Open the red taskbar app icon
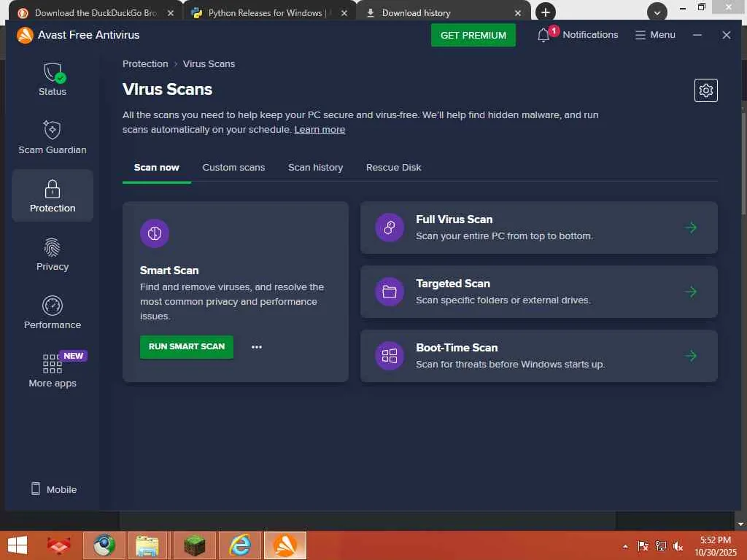Screen dimensions: 747x560 pyautogui.click(x=58, y=545)
